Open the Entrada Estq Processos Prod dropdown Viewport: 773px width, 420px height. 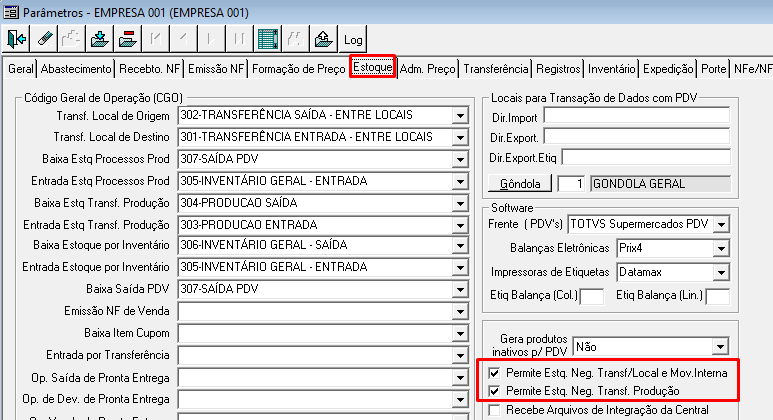pos(460,181)
